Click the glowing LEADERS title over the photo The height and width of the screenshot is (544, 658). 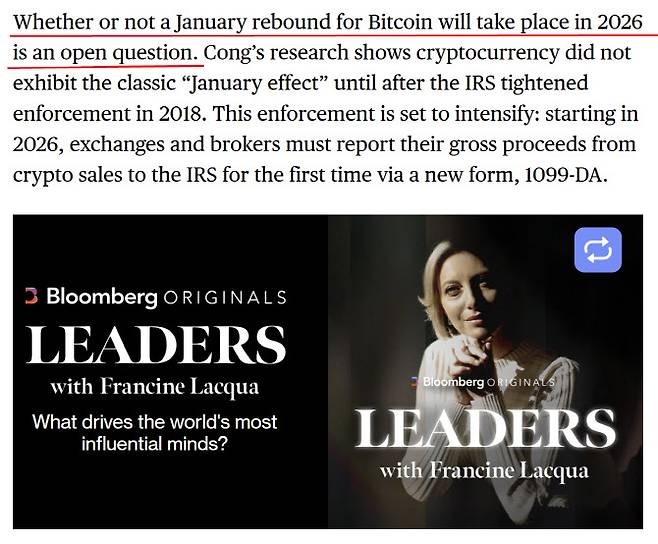click(x=485, y=428)
